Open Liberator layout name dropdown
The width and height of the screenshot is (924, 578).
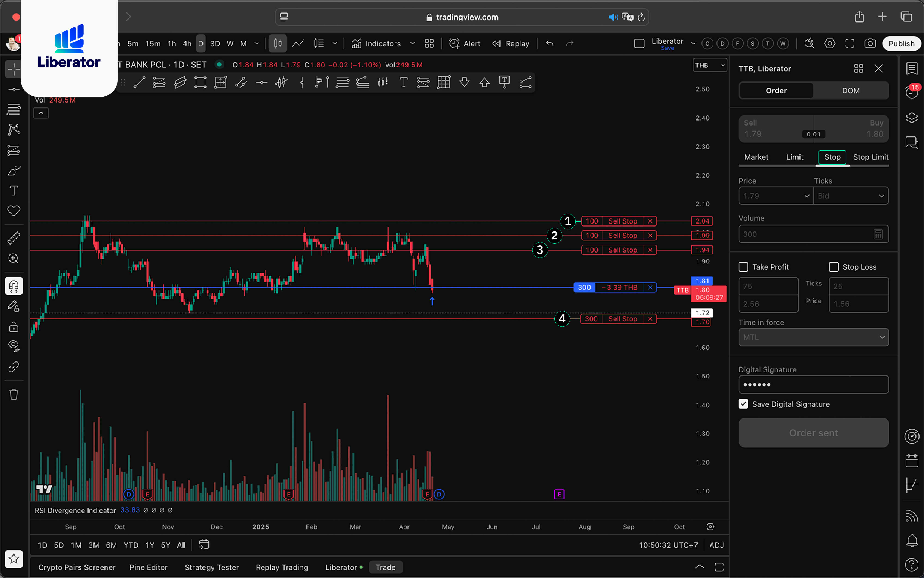click(693, 44)
